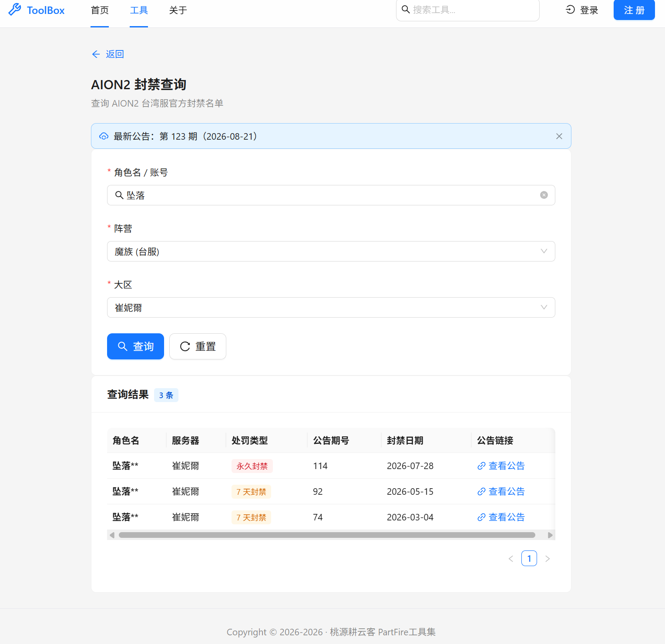The width and height of the screenshot is (665, 644).
Task: Go to the previous results page arrow
Action: 511,559
